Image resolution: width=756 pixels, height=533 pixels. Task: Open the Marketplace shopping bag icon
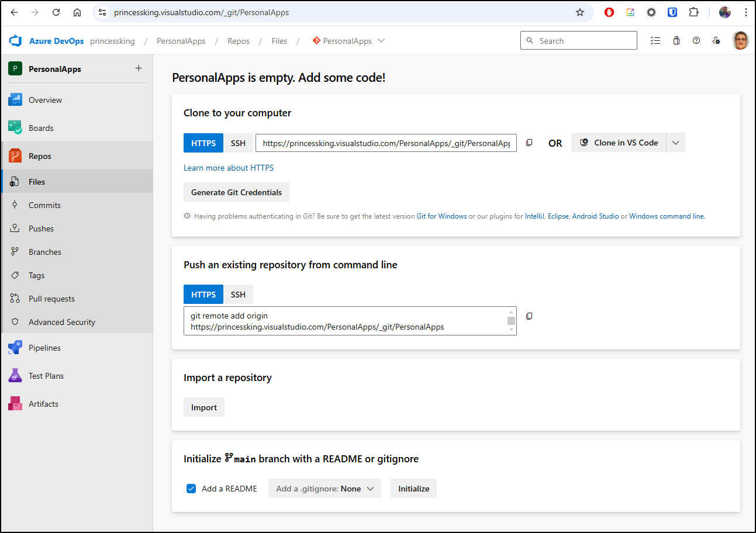click(x=676, y=41)
